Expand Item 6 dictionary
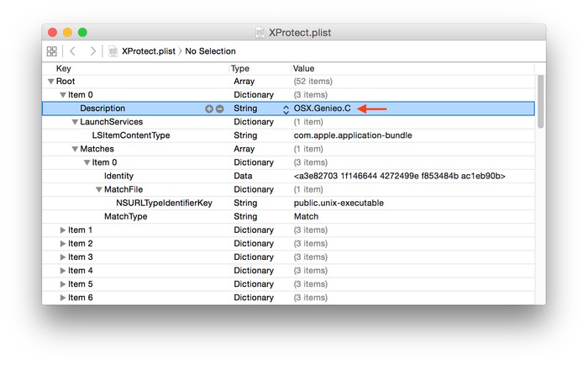The width and height of the screenshot is (588, 365). click(x=63, y=298)
